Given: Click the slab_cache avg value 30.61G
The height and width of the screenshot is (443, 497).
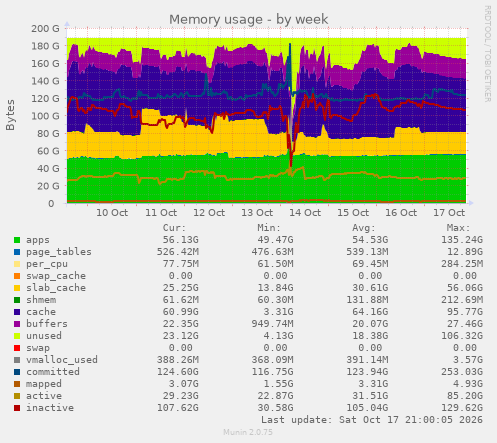Looking at the screenshot, I should (x=370, y=288).
